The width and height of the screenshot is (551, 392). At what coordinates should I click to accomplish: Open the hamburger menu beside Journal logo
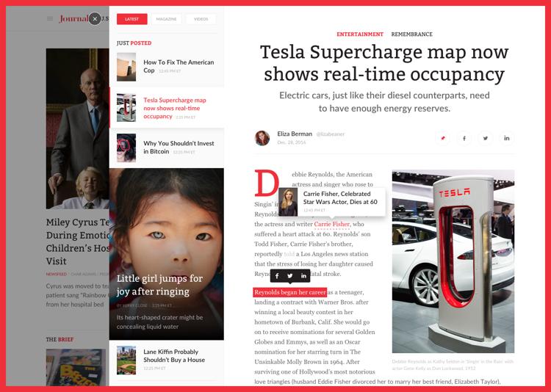pyautogui.click(x=50, y=19)
